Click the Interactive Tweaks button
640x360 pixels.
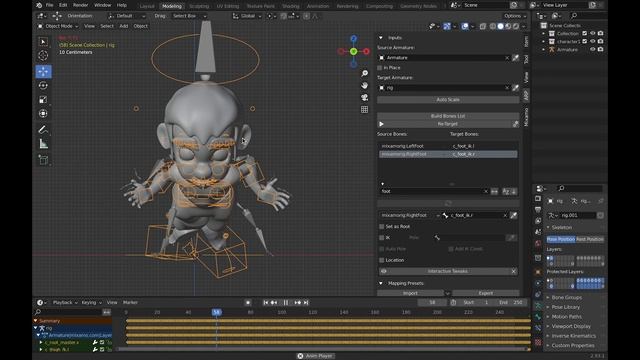pos(448,271)
